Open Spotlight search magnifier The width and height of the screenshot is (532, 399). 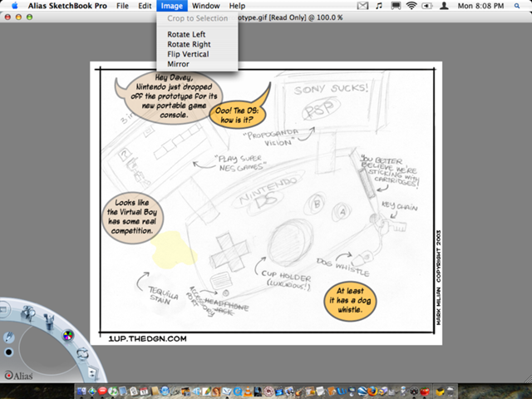tap(517, 6)
